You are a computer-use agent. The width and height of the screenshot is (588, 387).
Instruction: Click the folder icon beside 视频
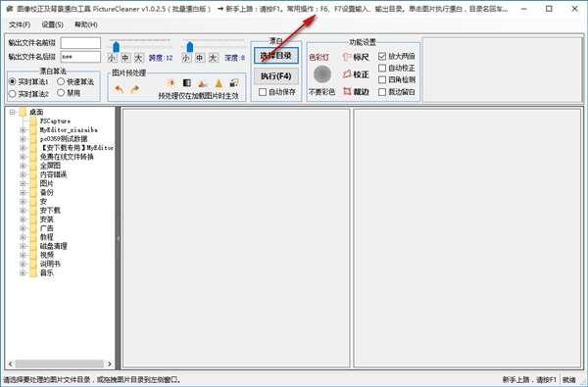click(33, 255)
